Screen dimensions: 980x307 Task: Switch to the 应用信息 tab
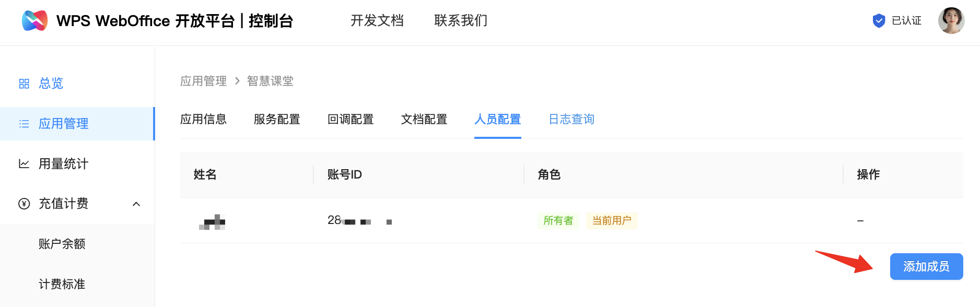203,120
